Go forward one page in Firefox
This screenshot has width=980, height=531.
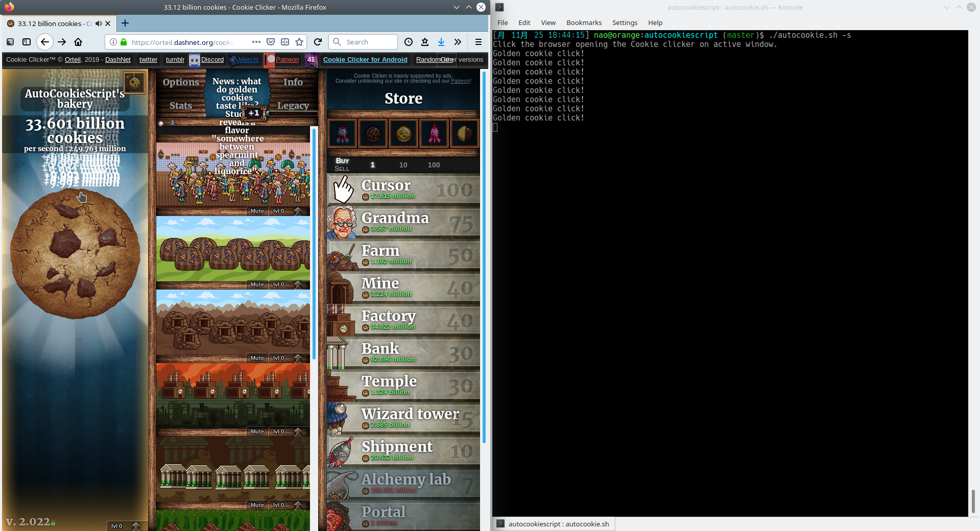tap(62, 42)
